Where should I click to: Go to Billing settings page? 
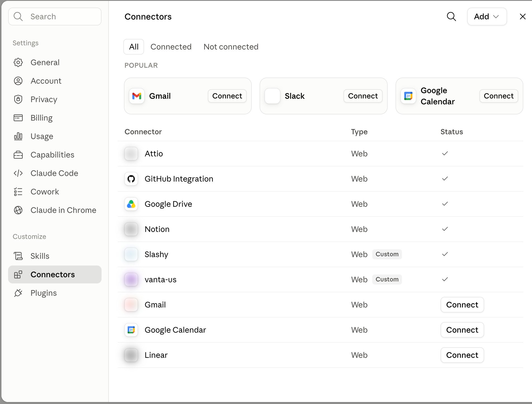pyautogui.click(x=55, y=118)
